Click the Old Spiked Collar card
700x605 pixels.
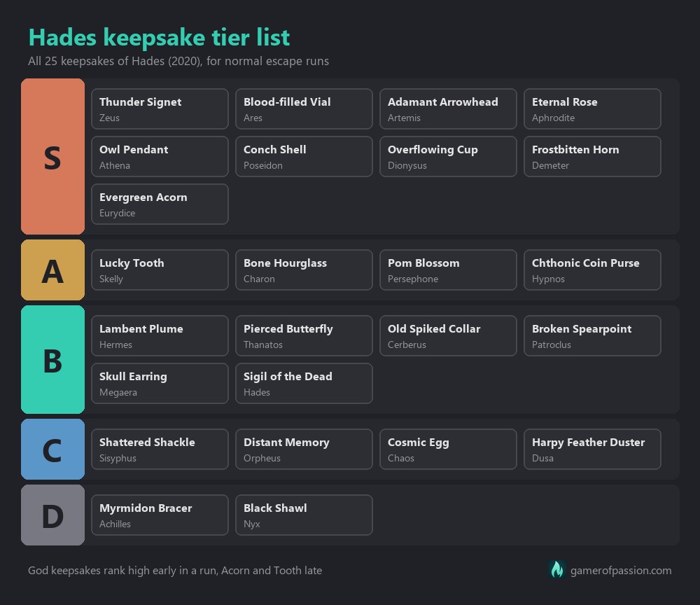[x=448, y=336]
